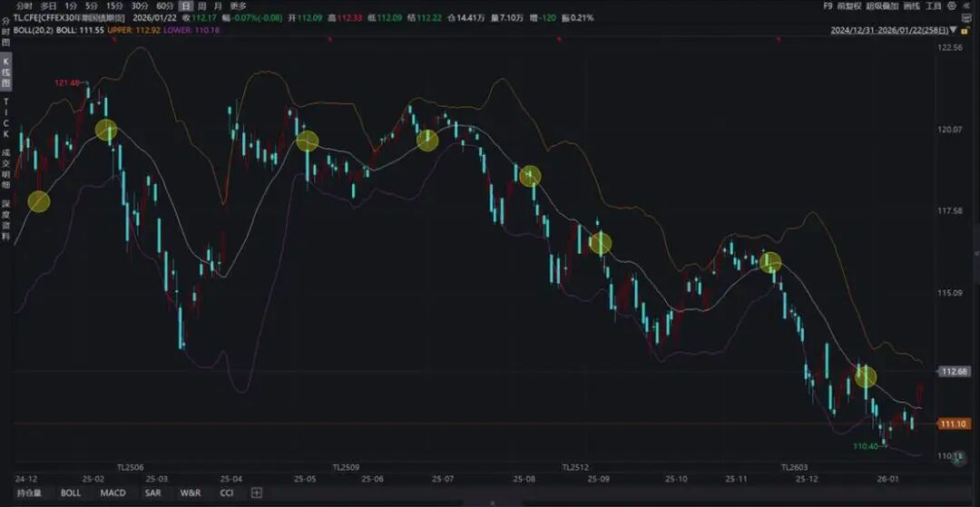Viewport: 980px width, 507px height.
Task: Click the TL.CFE contract title
Action: [x=70, y=18]
